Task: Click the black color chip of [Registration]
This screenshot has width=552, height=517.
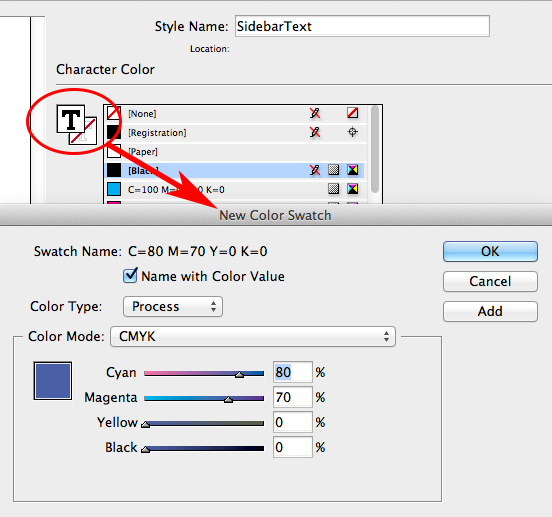Action: tap(114, 132)
